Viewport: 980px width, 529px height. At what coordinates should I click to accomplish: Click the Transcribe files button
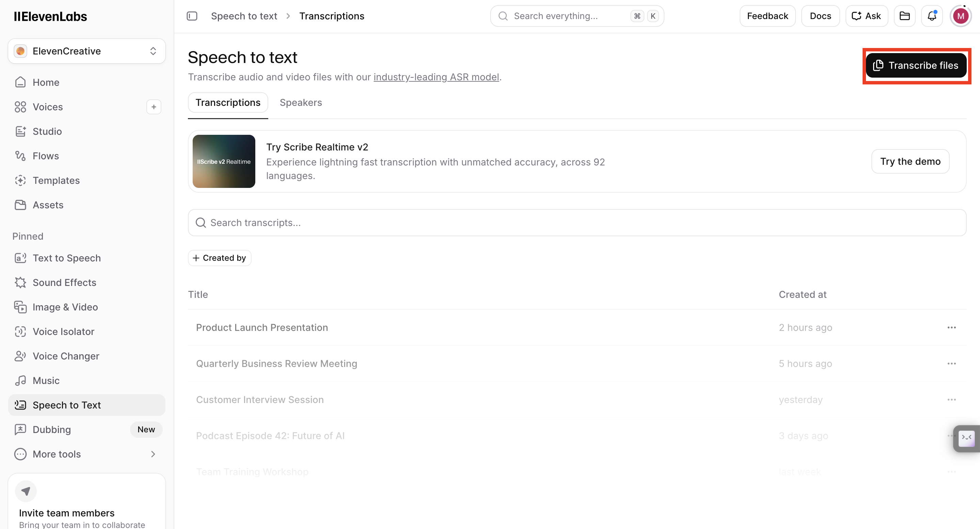[916, 65]
